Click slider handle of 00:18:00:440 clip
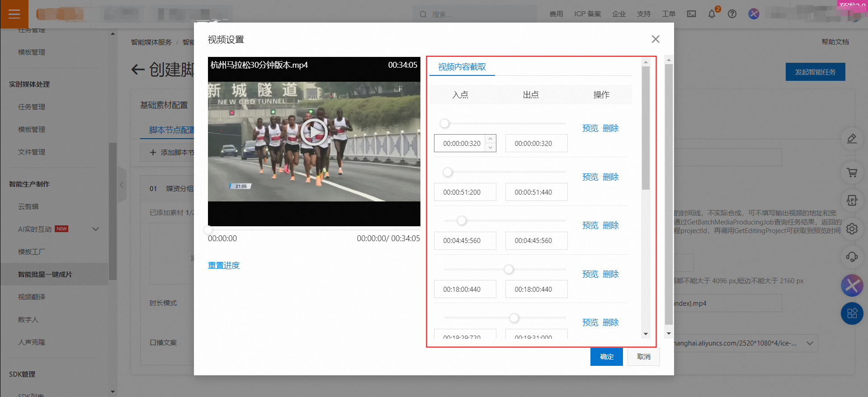Image resolution: width=868 pixels, height=397 pixels. (x=509, y=269)
